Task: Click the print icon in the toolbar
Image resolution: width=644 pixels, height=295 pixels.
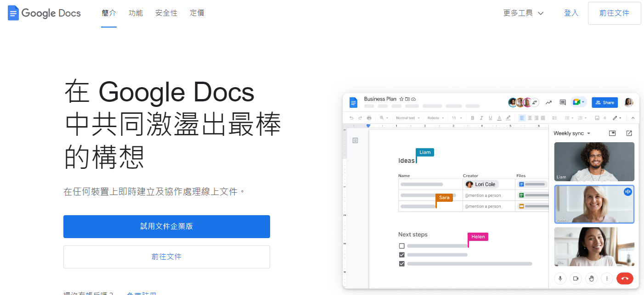Action: 369,118
